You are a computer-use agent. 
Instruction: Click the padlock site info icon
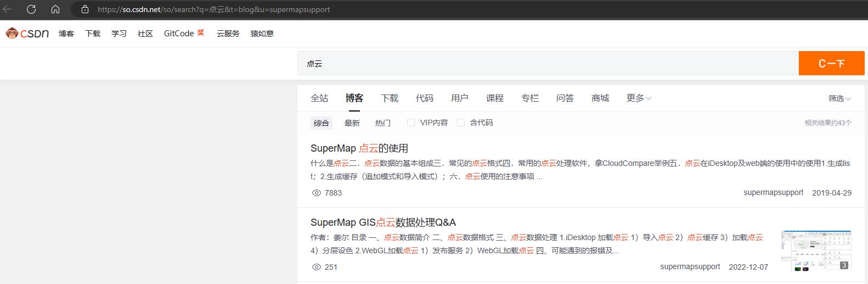click(84, 9)
